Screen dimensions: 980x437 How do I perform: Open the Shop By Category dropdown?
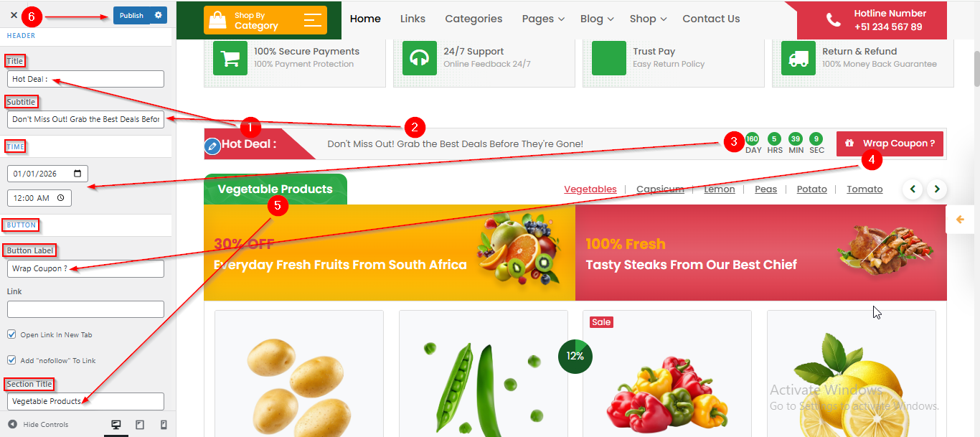[x=265, y=20]
